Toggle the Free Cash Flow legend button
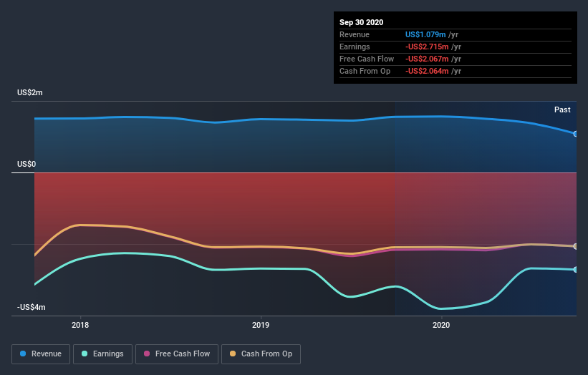Image resolution: width=588 pixels, height=375 pixels. [x=177, y=354]
